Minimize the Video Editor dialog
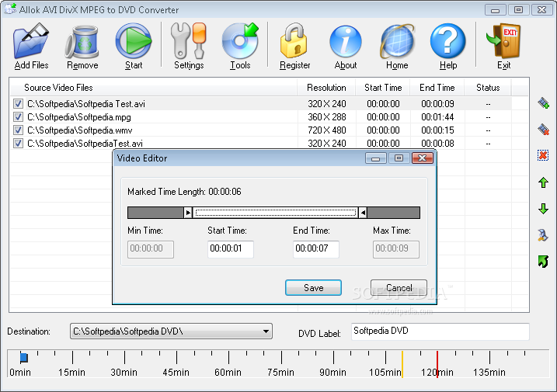 [375, 158]
